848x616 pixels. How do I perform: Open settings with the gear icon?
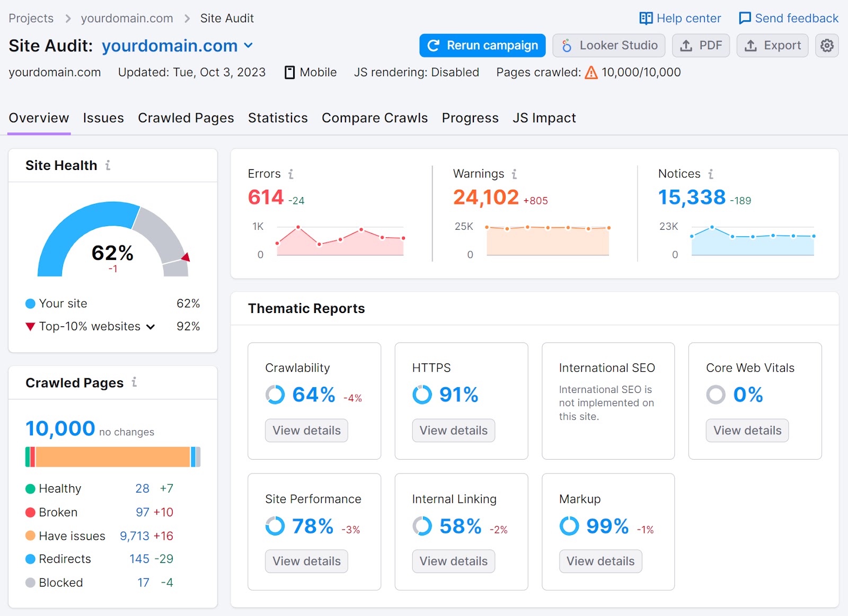(x=826, y=46)
